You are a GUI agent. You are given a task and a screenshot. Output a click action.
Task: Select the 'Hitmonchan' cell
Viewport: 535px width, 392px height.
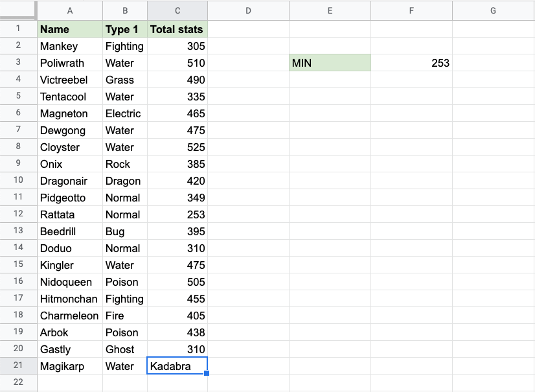click(x=70, y=299)
